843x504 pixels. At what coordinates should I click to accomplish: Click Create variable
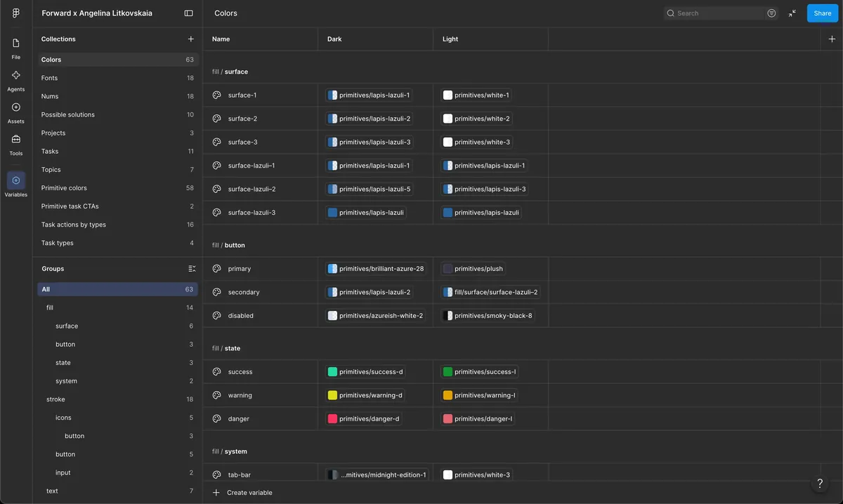(x=242, y=493)
